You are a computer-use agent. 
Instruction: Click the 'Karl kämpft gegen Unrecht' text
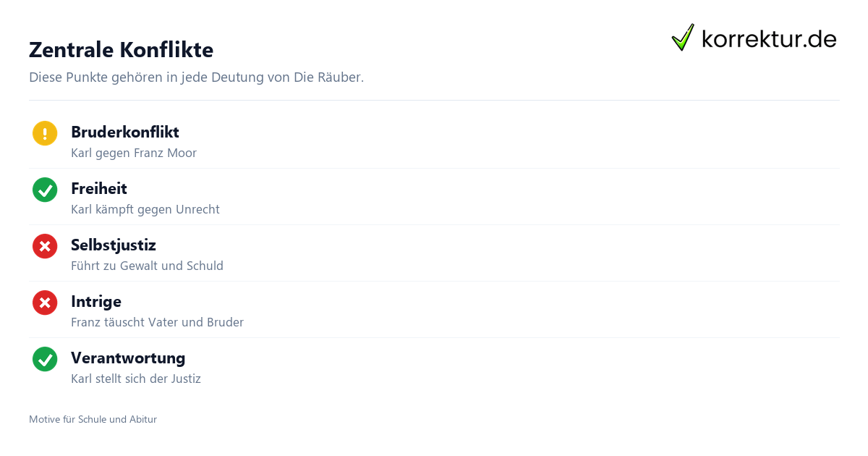(145, 209)
